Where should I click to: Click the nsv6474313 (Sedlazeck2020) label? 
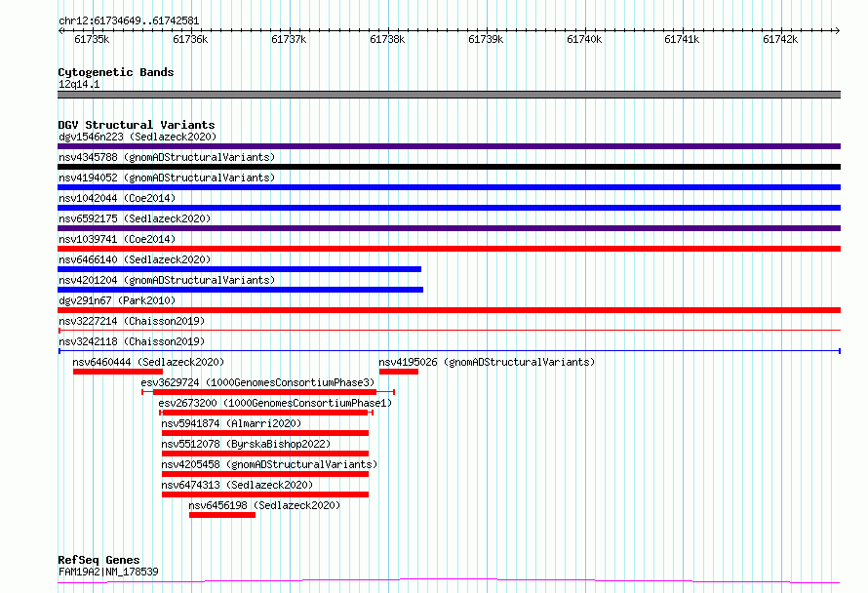point(237,485)
